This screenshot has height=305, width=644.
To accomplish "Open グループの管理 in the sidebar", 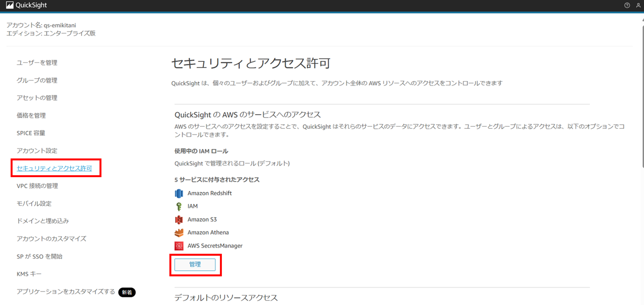I will click(37, 81).
